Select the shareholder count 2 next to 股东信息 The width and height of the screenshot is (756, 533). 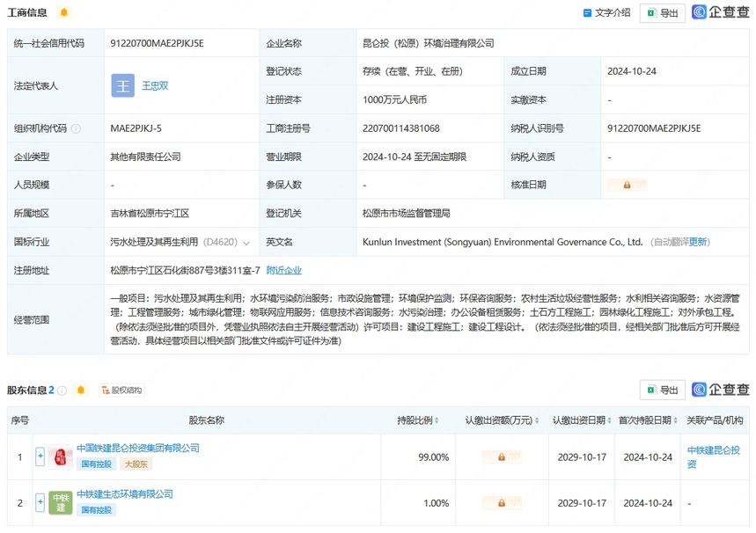pos(51,391)
